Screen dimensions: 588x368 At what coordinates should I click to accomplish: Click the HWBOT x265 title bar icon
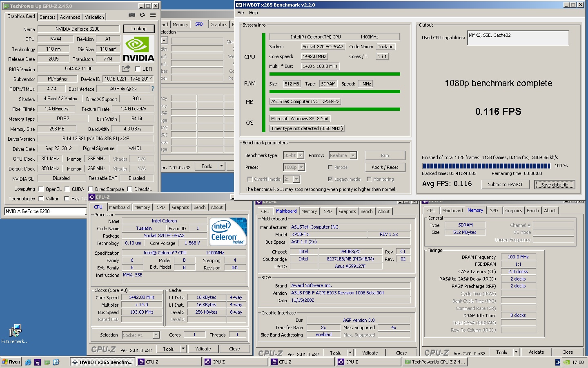click(x=239, y=5)
